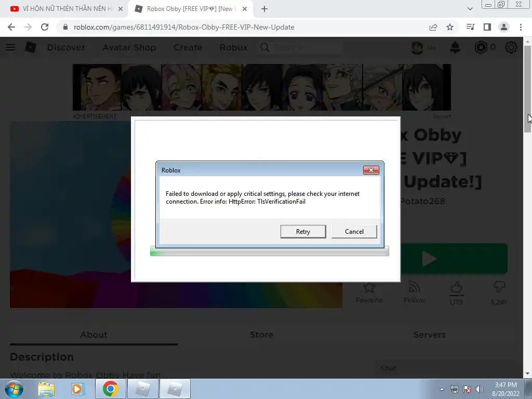Click the green Play button
The image size is (532, 399).
coord(454,259)
